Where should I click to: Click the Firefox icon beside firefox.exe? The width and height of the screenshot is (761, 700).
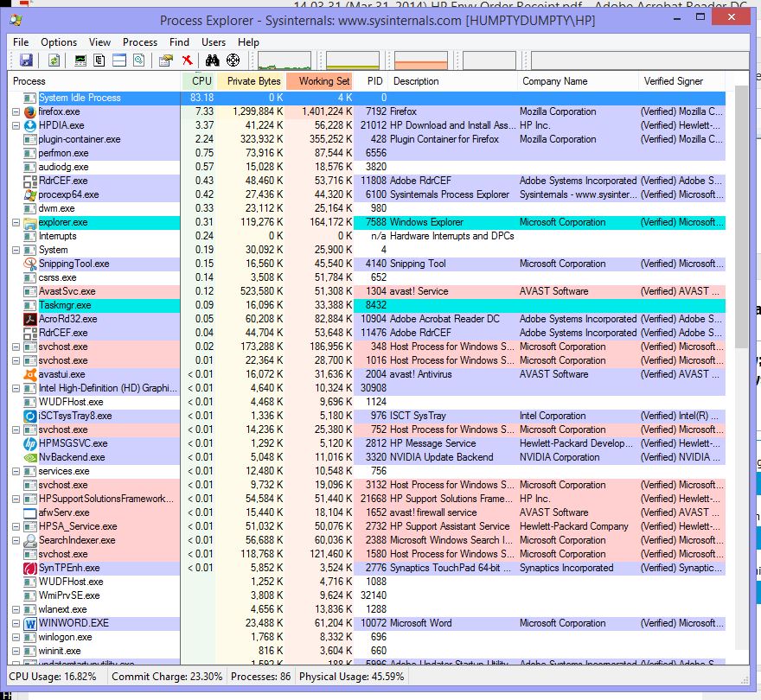[30, 112]
